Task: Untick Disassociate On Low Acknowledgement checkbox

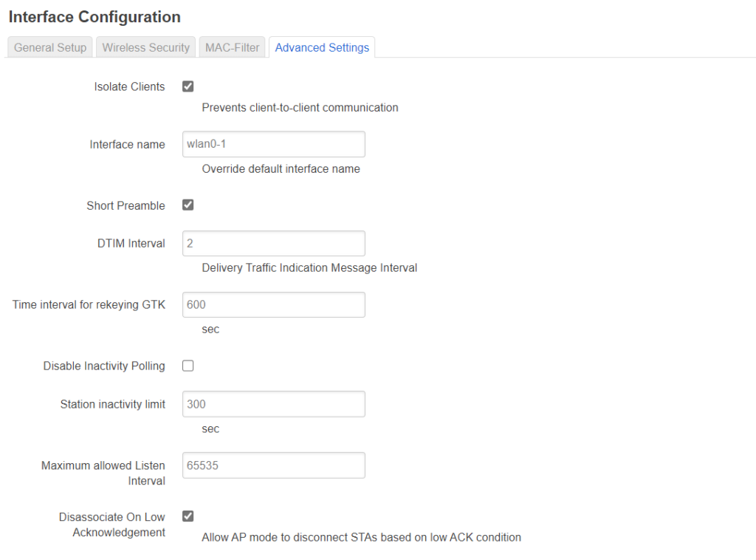Action: 188,516
